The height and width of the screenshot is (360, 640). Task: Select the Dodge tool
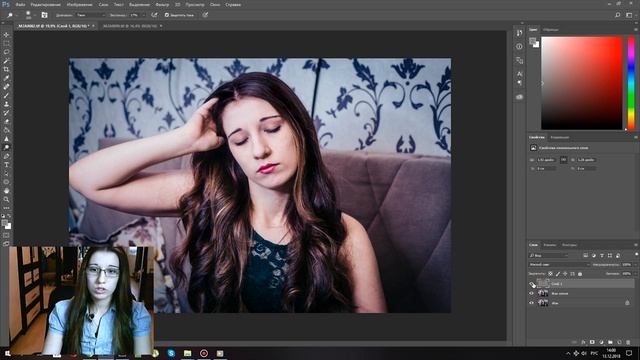click(x=6, y=147)
